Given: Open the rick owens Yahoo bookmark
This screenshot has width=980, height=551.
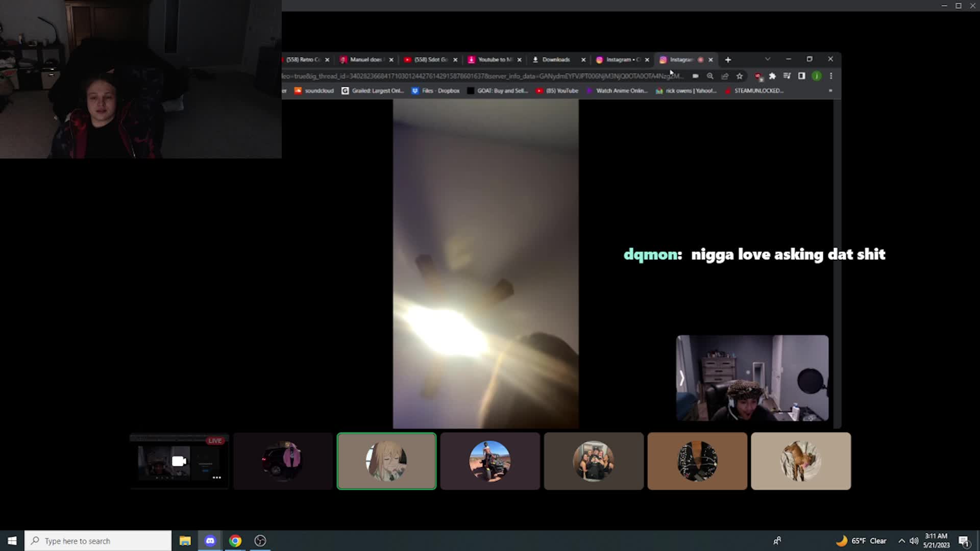Looking at the screenshot, I should pos(686,91).
